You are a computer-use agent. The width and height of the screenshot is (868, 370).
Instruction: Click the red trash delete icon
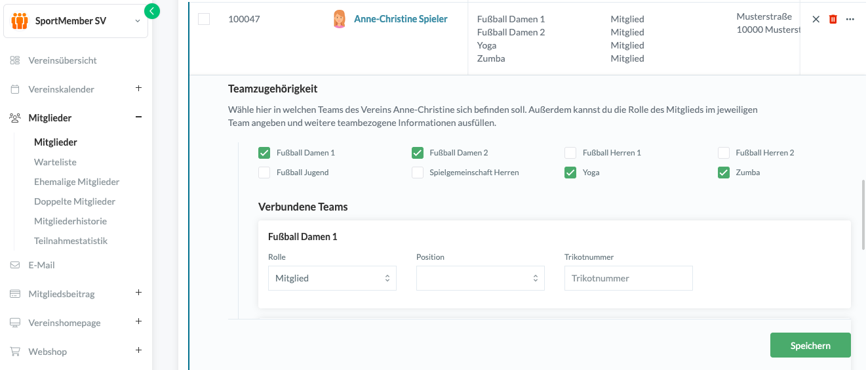(x=833, y=19)
